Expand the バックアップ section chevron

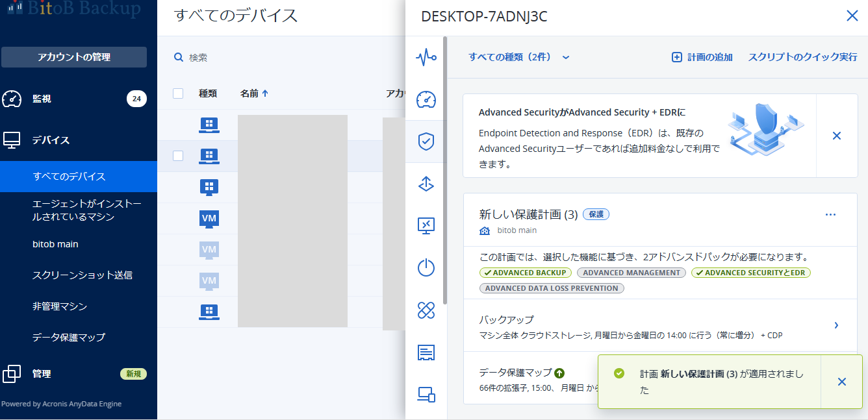[x=836, y=325]
